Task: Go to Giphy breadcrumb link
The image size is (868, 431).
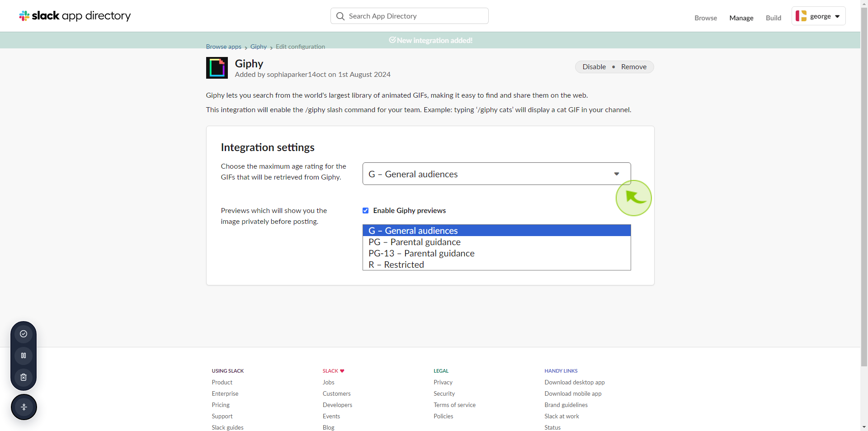Action: tap(259, 47)
